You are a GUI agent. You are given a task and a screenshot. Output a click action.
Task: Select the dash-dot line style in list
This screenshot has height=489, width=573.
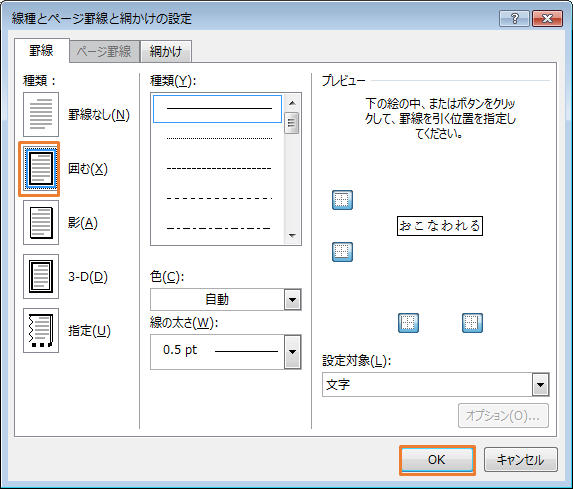(x=219, y=228)
